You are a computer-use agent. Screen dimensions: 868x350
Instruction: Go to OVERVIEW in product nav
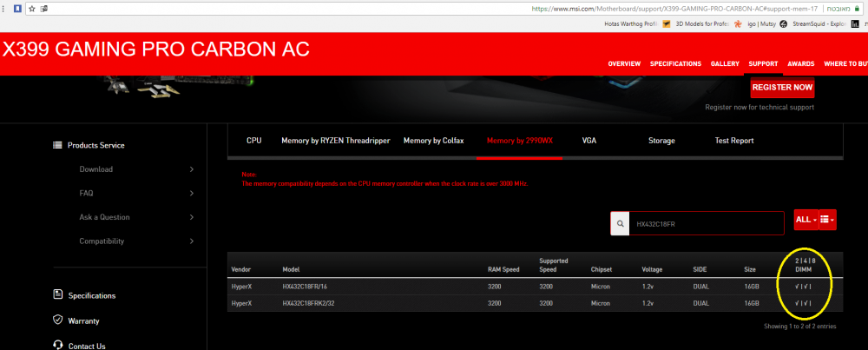[624, 63]
